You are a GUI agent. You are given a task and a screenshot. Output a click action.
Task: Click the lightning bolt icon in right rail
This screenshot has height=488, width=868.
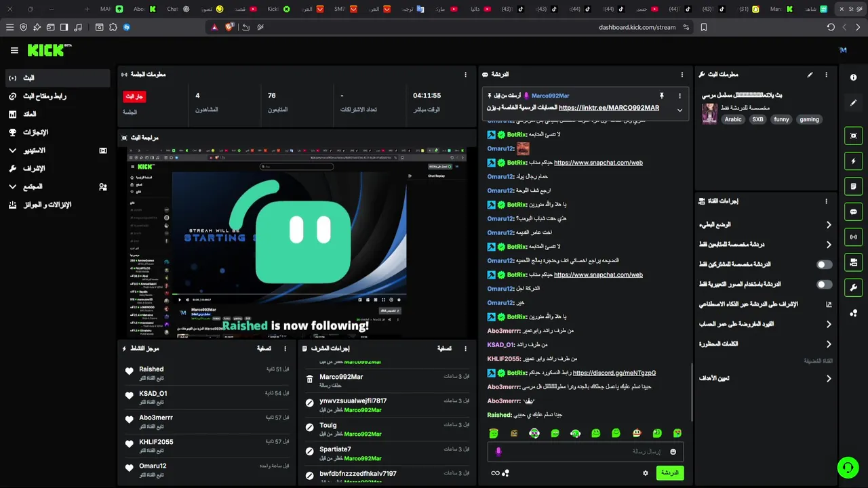tap(853, 161)
